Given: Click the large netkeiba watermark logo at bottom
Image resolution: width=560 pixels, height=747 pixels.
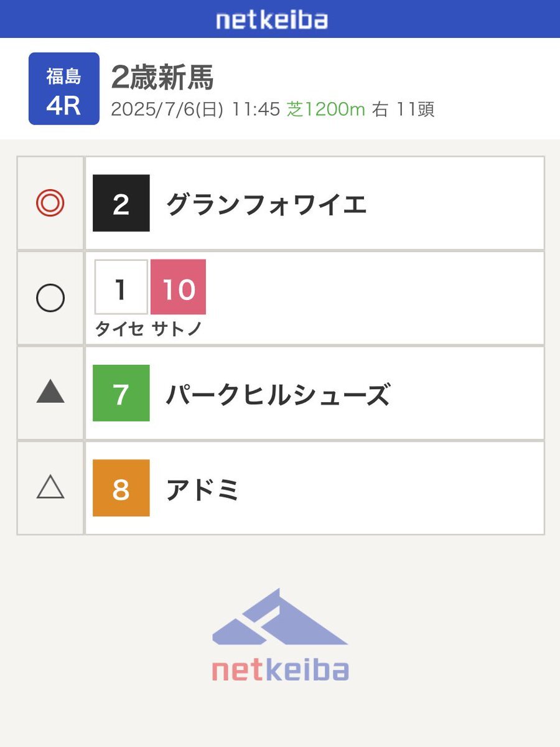Looking at the screenshot, I should tap(280, 635).
